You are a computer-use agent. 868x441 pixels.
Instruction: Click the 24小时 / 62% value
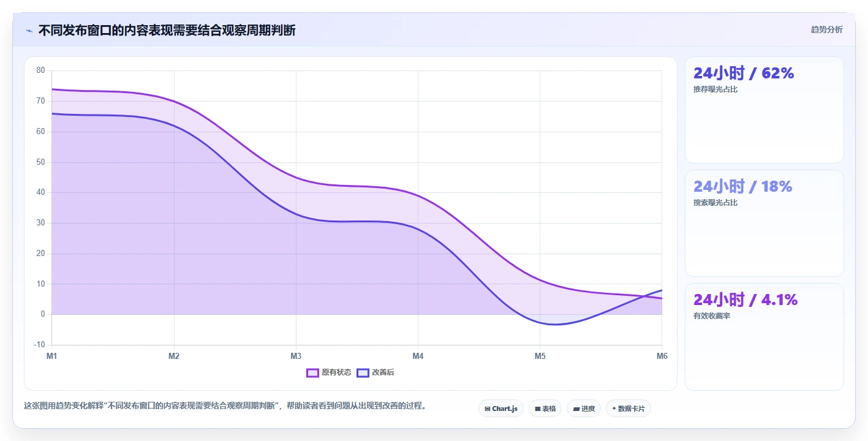[743, 73]
